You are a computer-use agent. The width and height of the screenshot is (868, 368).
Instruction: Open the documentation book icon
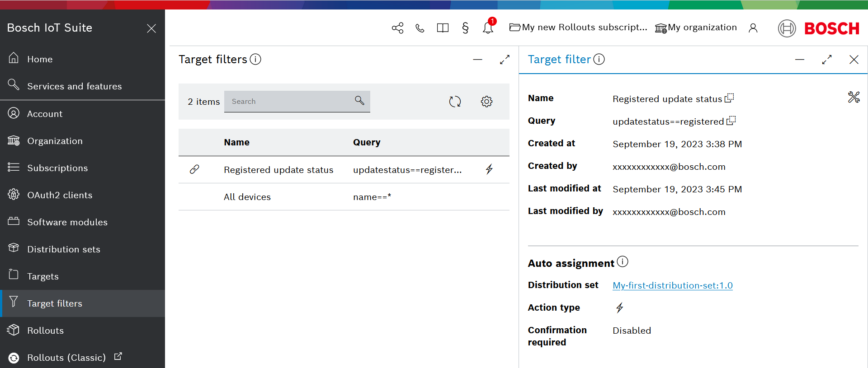[443, 28]
